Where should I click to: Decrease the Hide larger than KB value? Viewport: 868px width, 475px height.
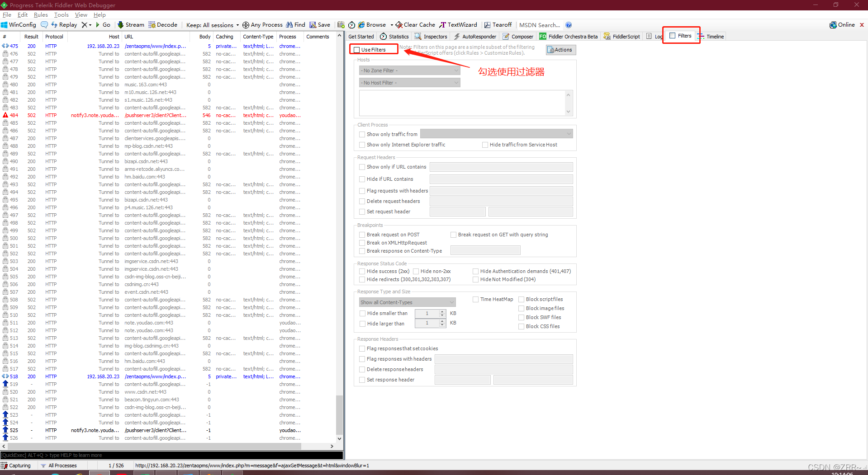click(442, 325)
